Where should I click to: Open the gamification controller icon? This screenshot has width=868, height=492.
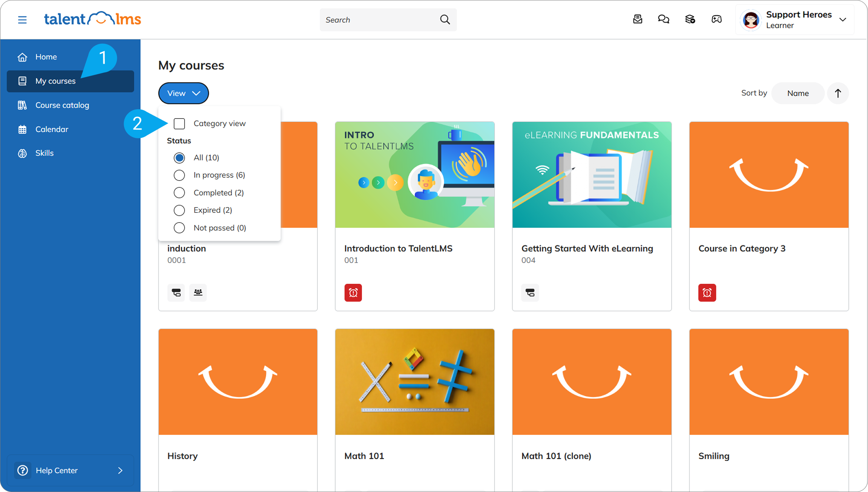coord(716,19)
